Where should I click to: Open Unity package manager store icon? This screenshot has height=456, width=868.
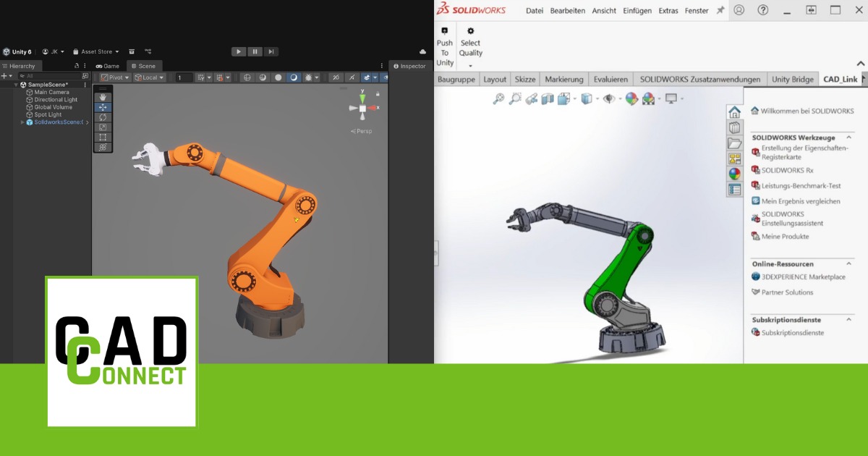[132, 51]
